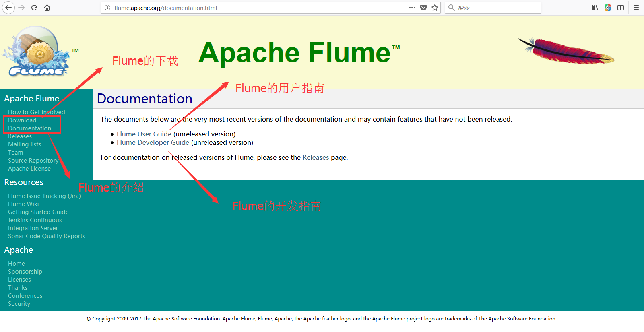Toggle the sidebar view icon
644x332 pixels.
[x=621, y=8]
